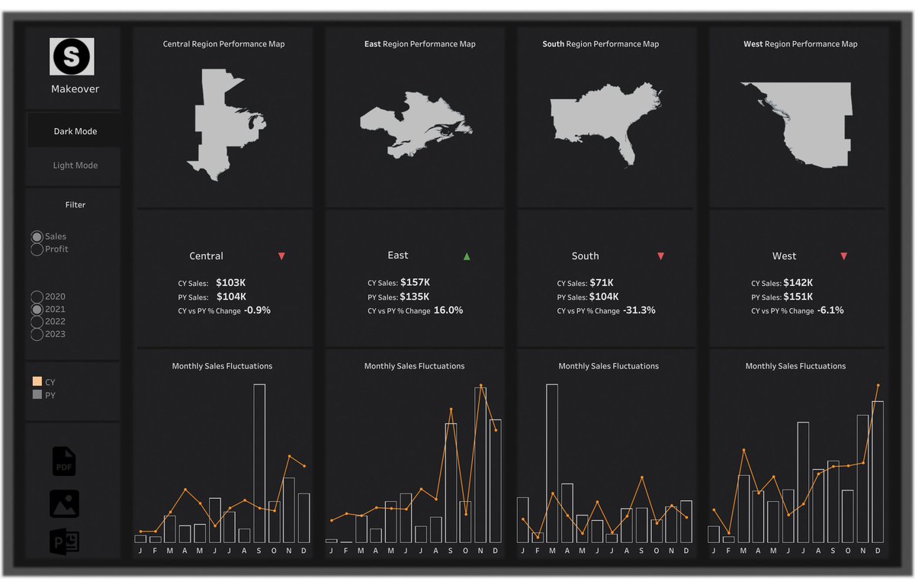915x588 pixels.
Task: Click the Central region title label
Action: [x=206, y=255]
